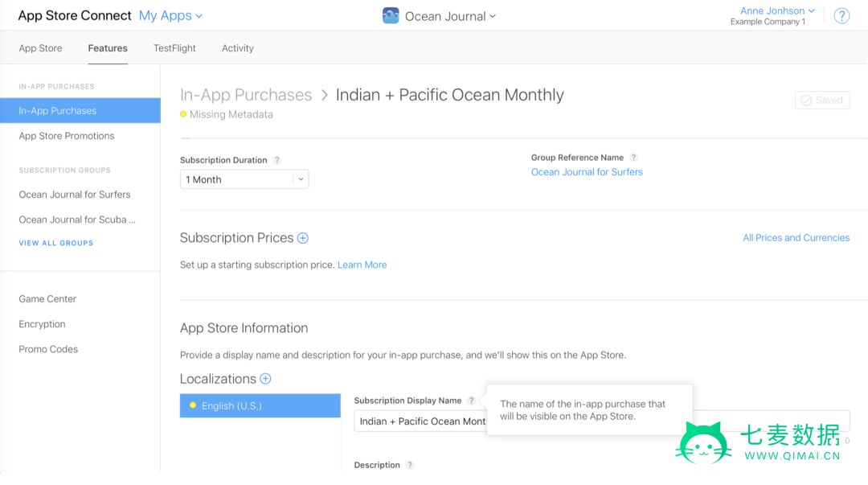Add a localization with plus icon
868x485 pixels.
pos(266,379)
